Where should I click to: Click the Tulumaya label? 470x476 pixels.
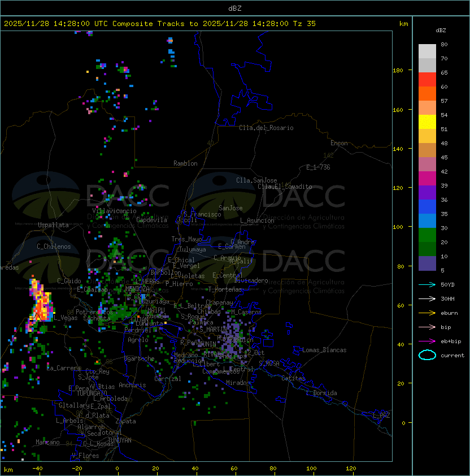[x=193, y=249]
